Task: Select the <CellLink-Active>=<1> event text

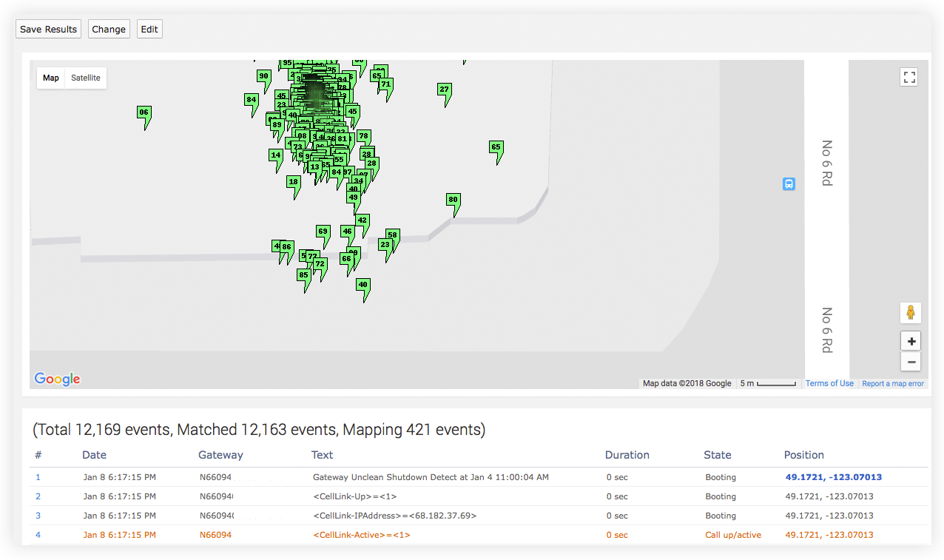Action: (361, 535)
